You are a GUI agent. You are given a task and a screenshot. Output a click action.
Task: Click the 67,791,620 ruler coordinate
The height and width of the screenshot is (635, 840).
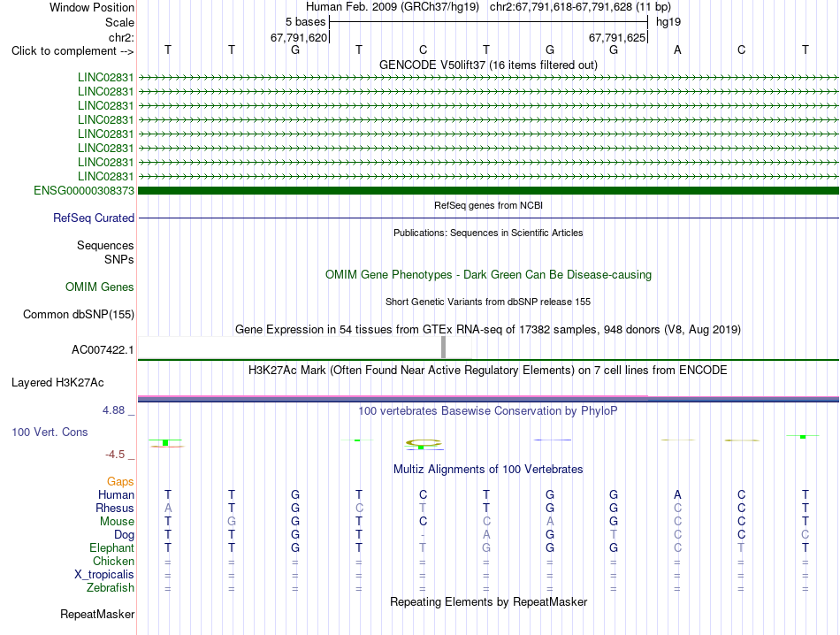[x=298, y=37]
